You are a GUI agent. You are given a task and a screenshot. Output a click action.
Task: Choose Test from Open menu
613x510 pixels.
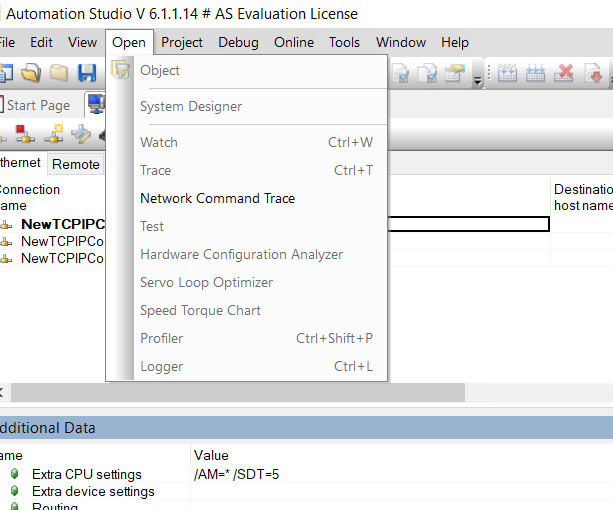pos(247,226)
